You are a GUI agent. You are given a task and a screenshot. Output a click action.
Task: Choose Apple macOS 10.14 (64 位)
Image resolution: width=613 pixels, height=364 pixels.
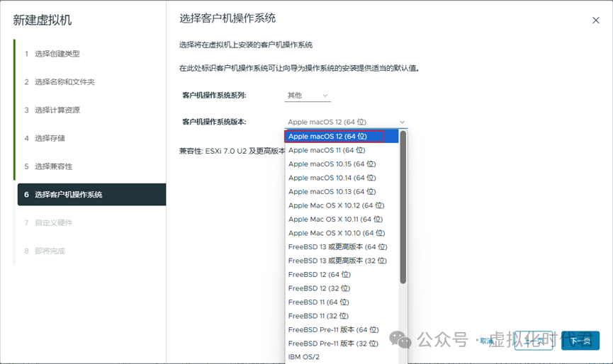(x=342, y=178)
